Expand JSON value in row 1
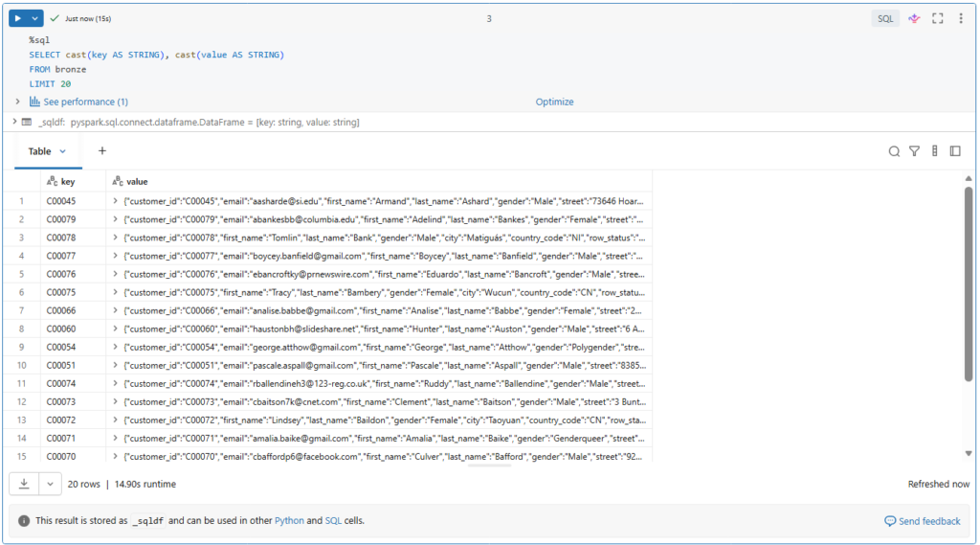 point(117,201)
